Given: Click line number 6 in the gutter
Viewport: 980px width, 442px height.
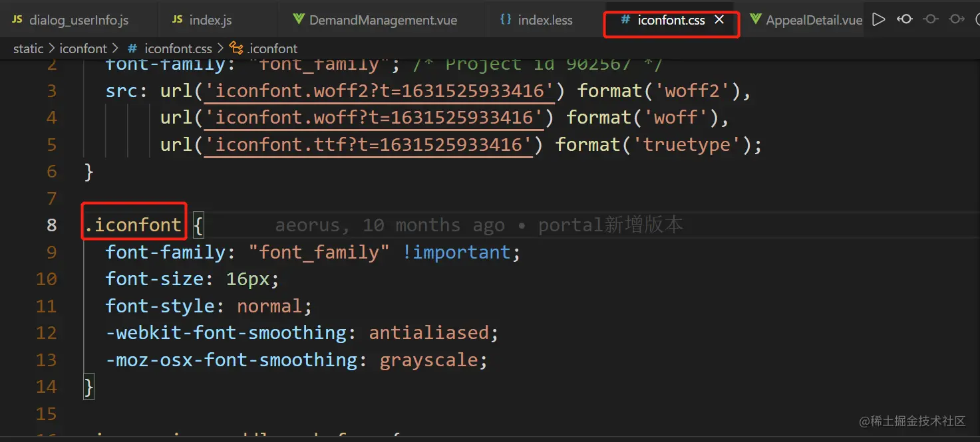Looking at the screenshot, I should (52, 171).
